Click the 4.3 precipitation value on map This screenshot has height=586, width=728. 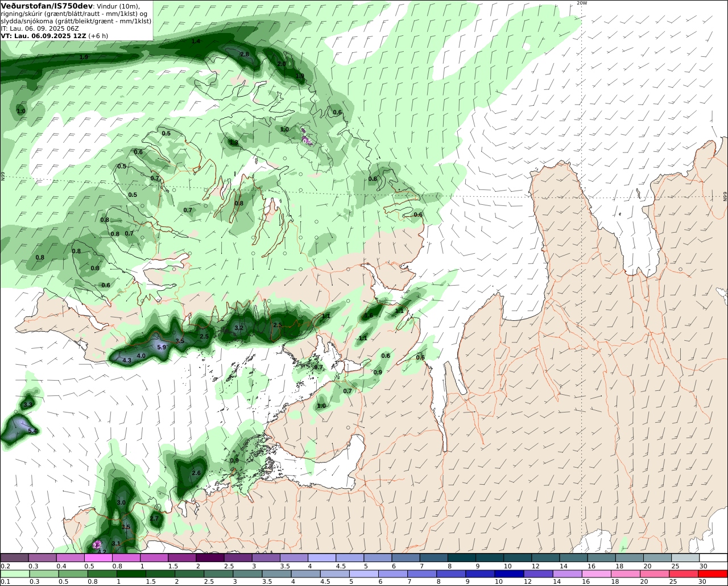(x=127, y=360)
